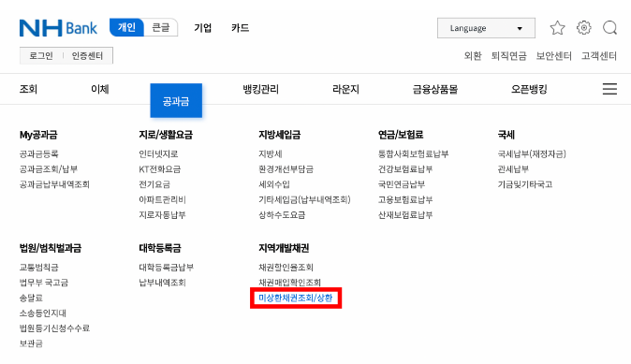
Task: Open the 라운지 main menu
Action: click(x=345, y=89)
